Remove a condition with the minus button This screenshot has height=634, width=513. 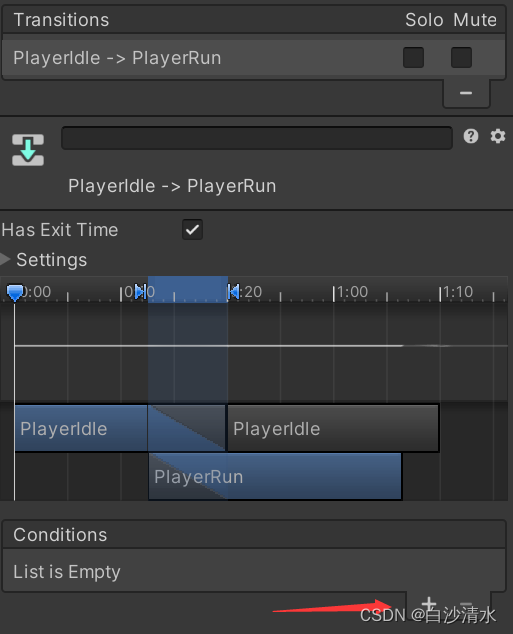coord(466,604)
